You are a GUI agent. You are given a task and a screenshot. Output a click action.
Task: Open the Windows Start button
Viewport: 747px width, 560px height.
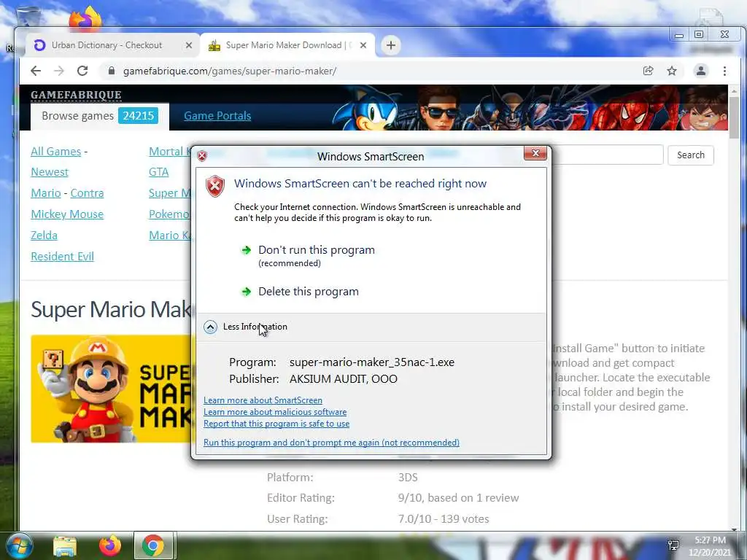pyautogui.click(x=20, y=545)
